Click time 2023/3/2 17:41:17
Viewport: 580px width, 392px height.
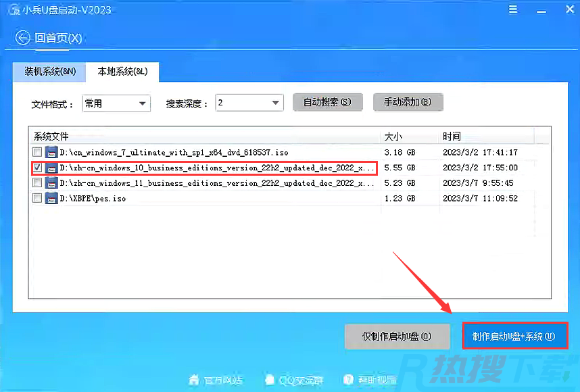[480, 152]
